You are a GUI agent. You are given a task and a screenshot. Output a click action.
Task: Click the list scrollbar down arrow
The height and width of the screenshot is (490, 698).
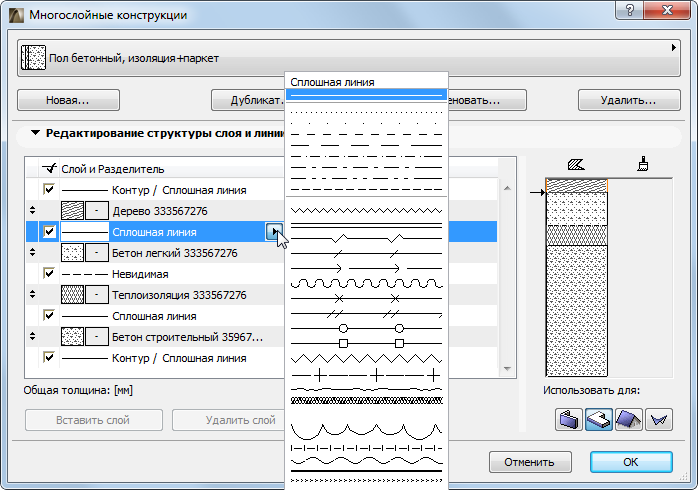tap(507, 369)
